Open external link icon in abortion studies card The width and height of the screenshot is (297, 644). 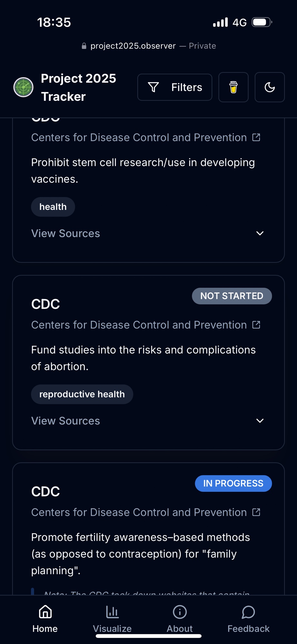coord(256,325)
